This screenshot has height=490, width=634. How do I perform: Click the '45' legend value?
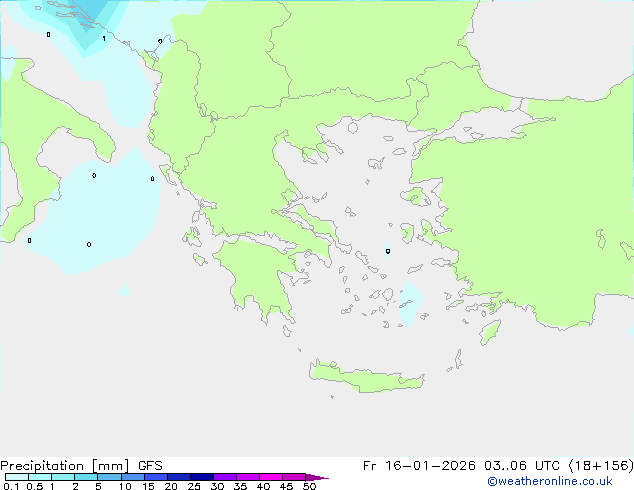click(x=286, y=486)
